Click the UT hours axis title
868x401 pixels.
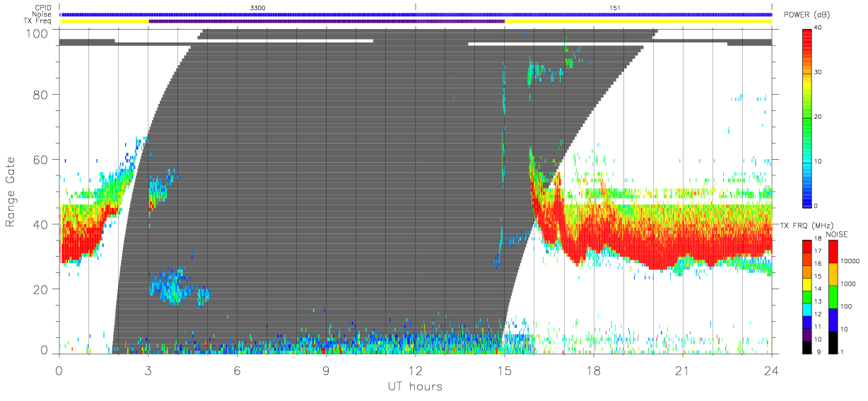pos(415,386)
